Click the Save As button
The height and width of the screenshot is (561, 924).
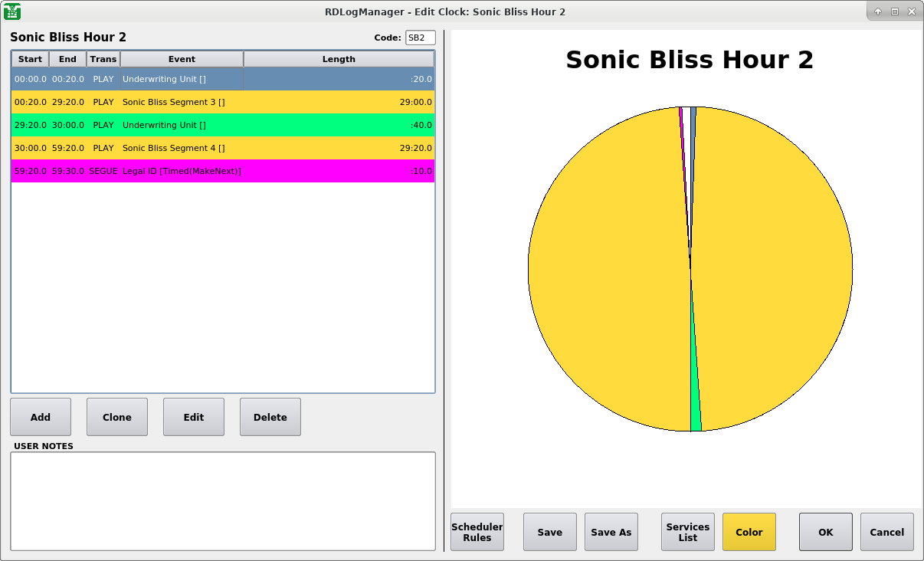[611, 532]
